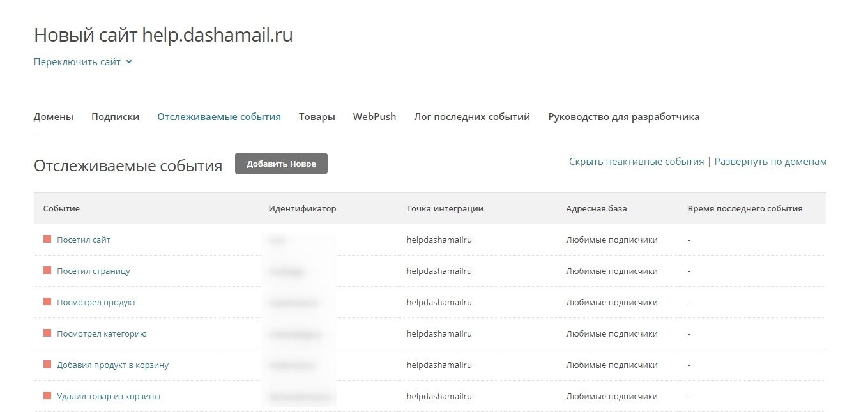This screenshot has width=868, height=412.
Task: Hide inactive events via Скрыть неактивные события
Action: (x=636, y=162)
